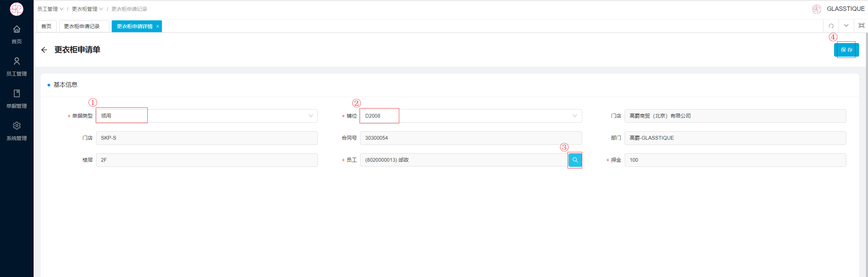
Task: Click the 门店 field 高爵商贸（北京）有限公司
Action: pyautogui.click(x=735, y=116)
